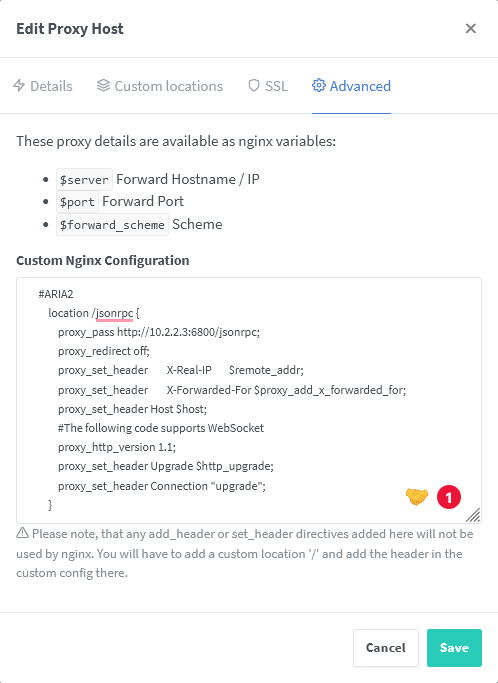
Task: Select the Advanced tab
Action: 351,86
